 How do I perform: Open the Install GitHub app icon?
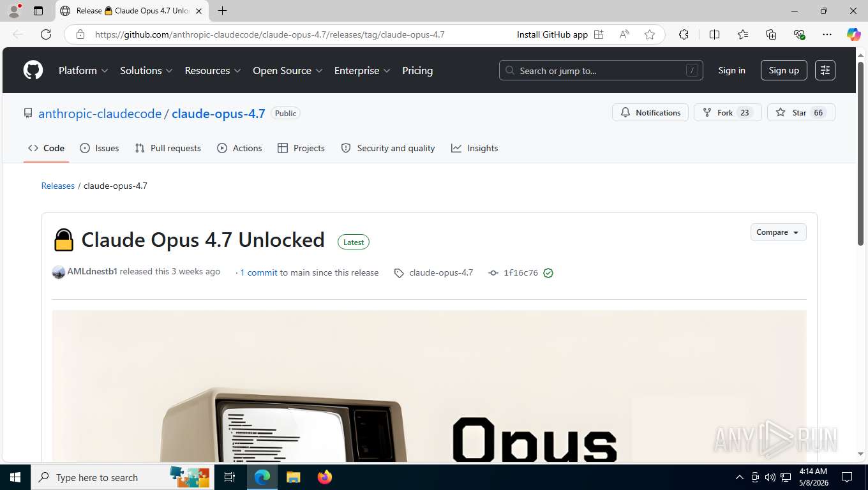(599, 34)
